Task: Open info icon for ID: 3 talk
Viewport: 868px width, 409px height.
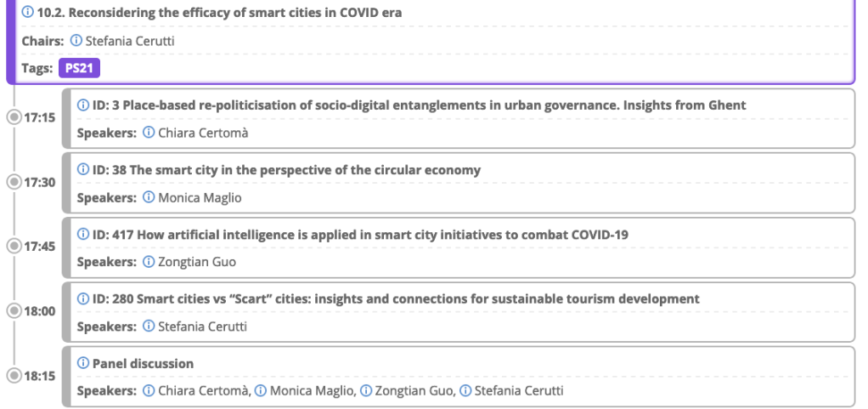Action: (83, 105)
